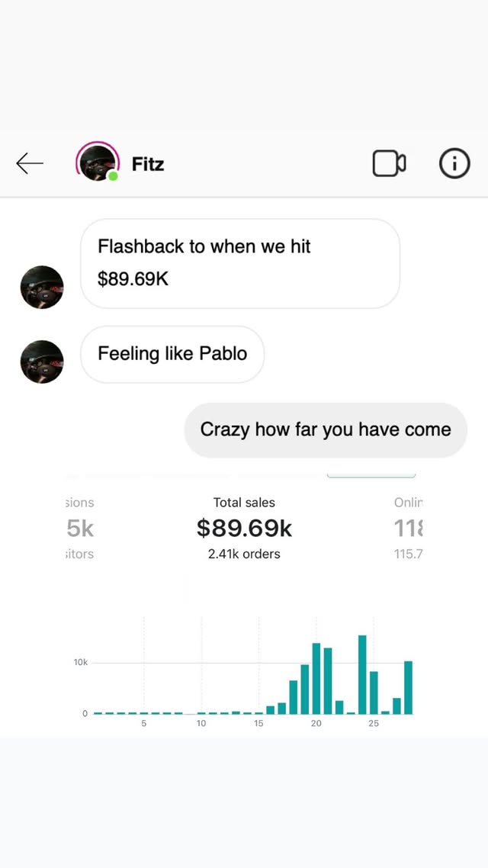488x868 pixels.
Task: Click the "Total sales" label
Action: coord(244,503)
